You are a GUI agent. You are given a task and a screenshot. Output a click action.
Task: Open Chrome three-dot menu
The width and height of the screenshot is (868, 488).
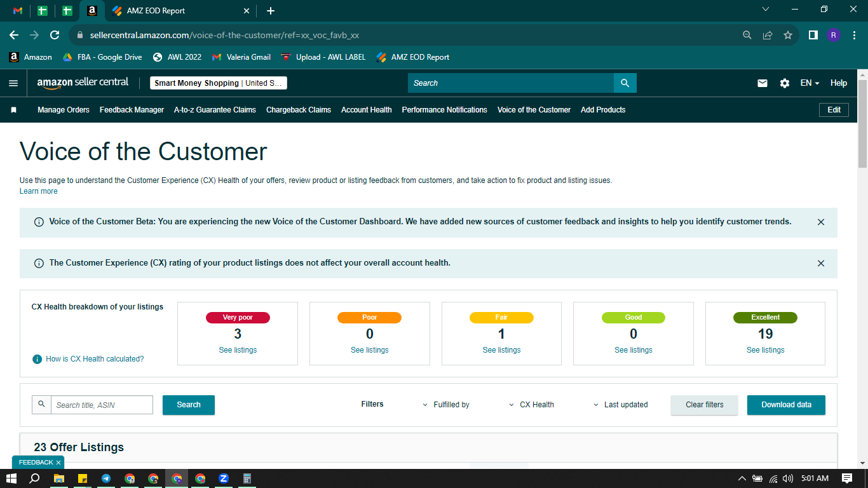(x=853, y=35)
